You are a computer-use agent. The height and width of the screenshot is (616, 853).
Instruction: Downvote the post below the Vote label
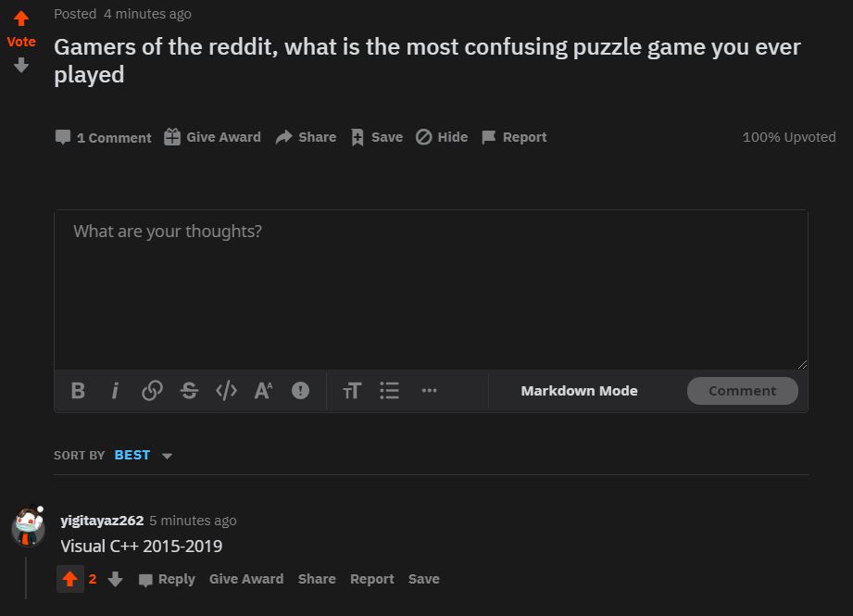(x=21, y=66)
